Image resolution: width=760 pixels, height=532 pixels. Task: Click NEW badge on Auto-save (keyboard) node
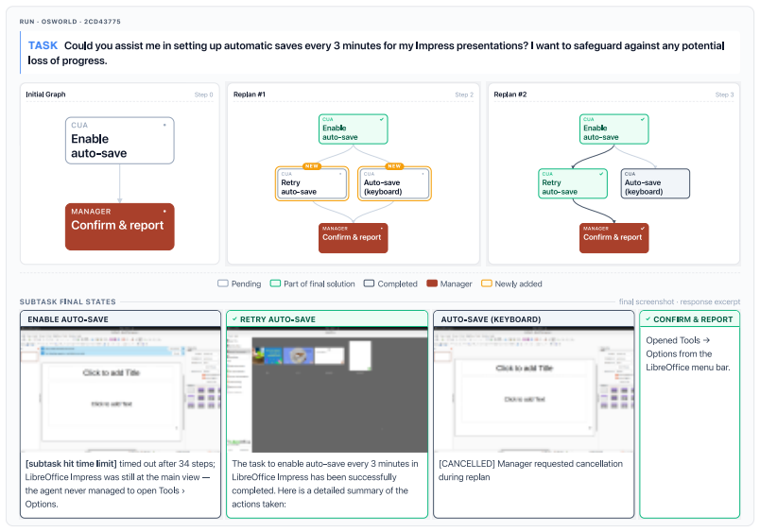click(x=394, y=166)
